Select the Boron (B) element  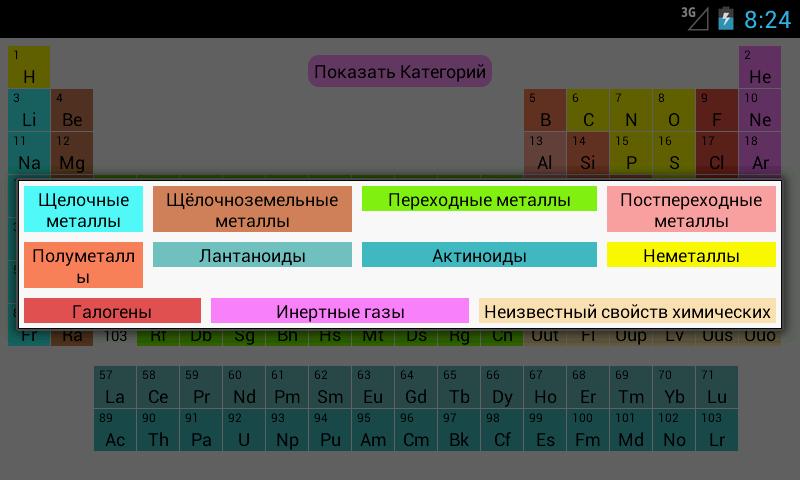545,110
